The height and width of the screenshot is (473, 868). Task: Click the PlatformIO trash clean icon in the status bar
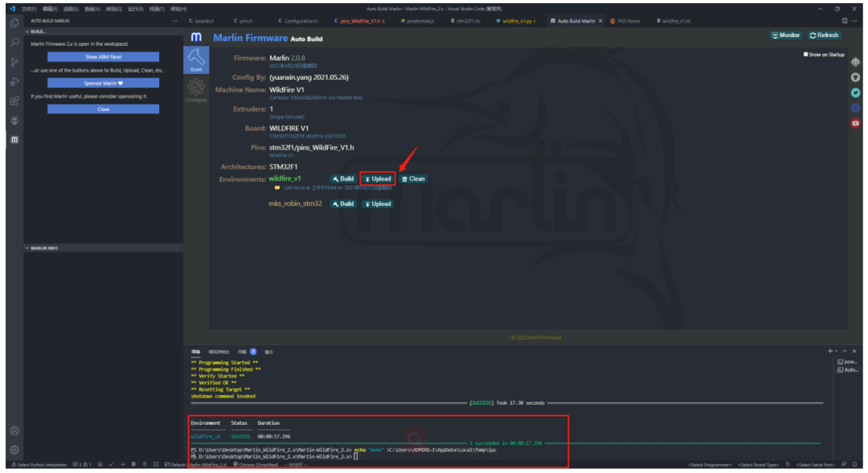coord(133,465)
